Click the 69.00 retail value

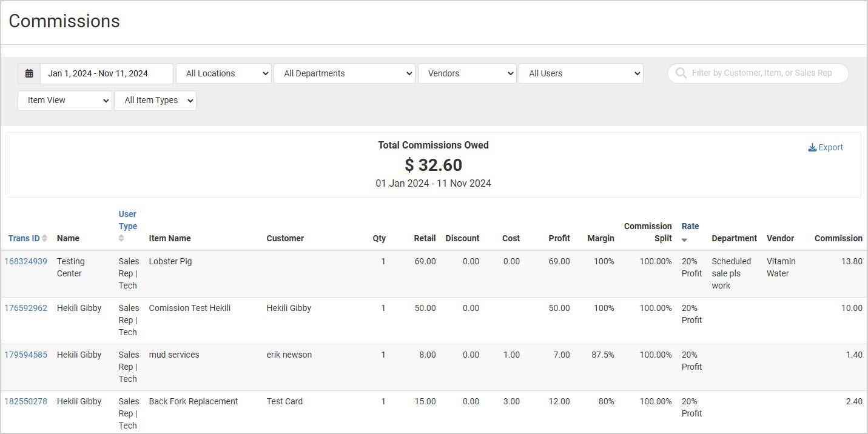425,261
